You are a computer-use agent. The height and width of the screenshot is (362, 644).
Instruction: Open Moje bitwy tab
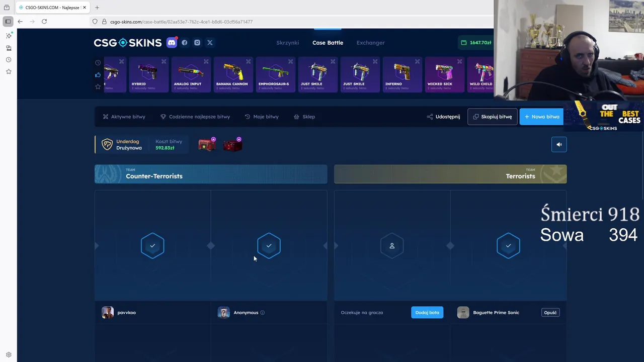click(x=262, y=117)
